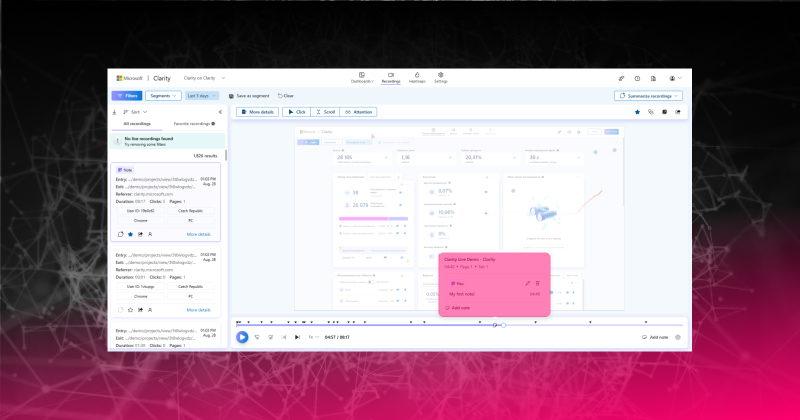Skip forward icon in playback controls
Viewport: 800px width, 420px height.
pyautogui.click(x=270, y=337)
